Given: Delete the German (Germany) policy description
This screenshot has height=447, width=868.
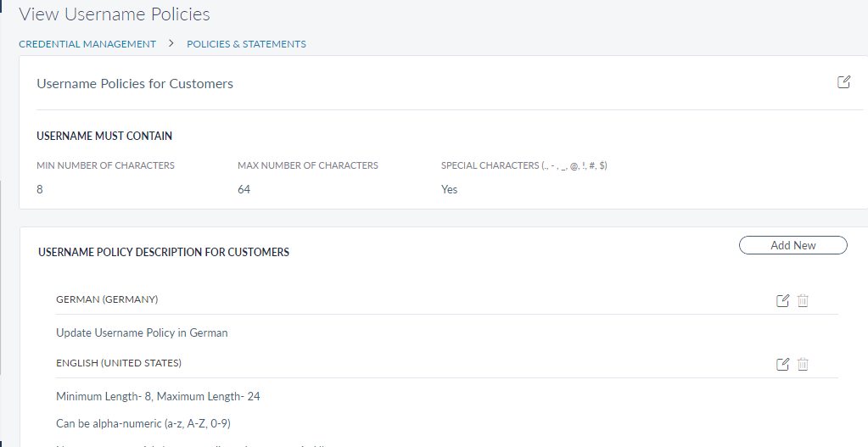Looking at the screenshot, I should [x=803, y=301].
